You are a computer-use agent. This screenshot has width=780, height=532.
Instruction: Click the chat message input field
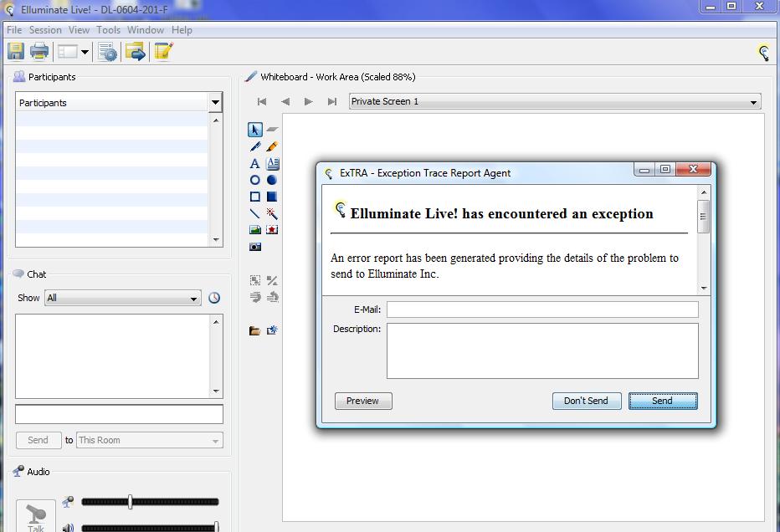click(x=119, y=414)
